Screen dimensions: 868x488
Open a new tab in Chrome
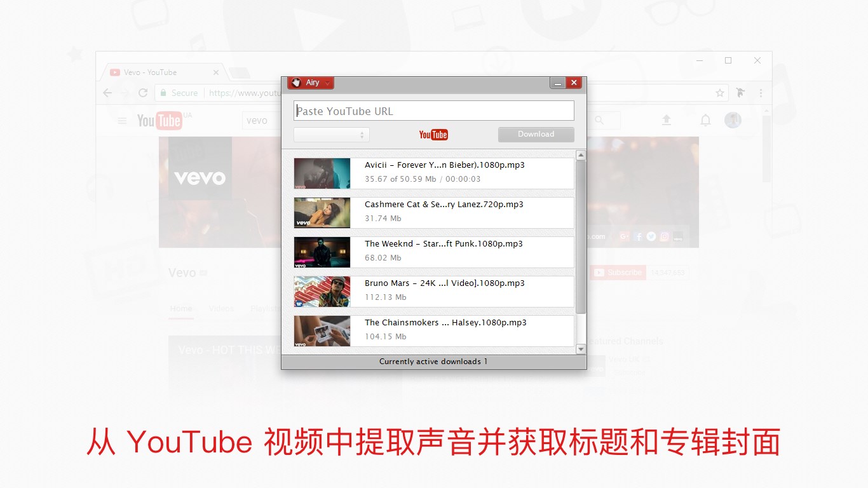(239, 73)
